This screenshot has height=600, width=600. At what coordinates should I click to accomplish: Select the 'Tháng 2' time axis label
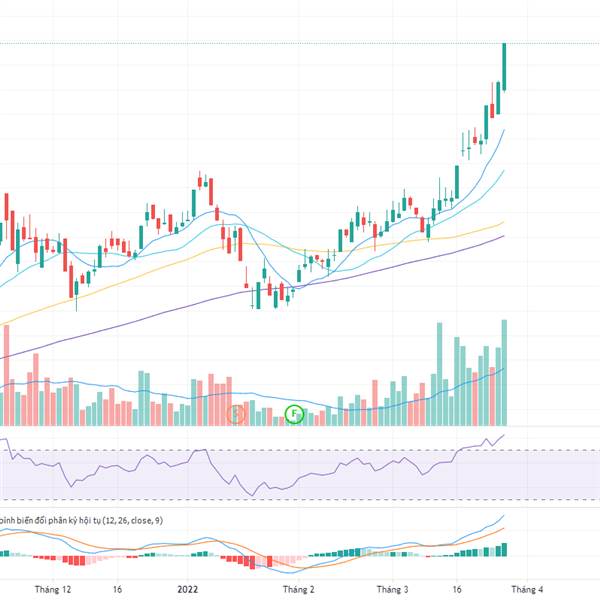298,589
